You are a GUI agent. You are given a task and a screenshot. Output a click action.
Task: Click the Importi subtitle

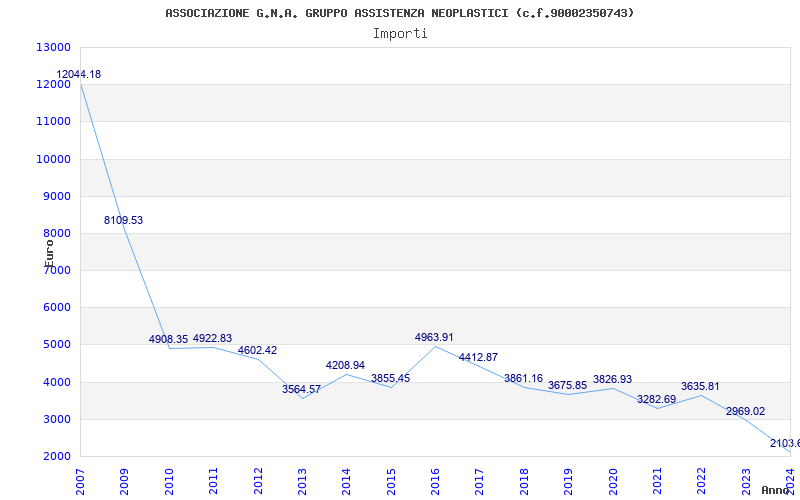400,34
